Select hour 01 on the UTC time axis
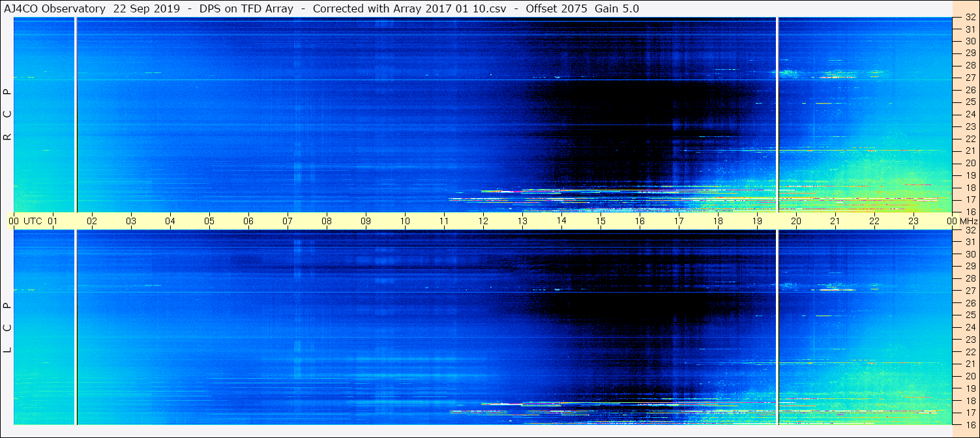 pos(53,221)
